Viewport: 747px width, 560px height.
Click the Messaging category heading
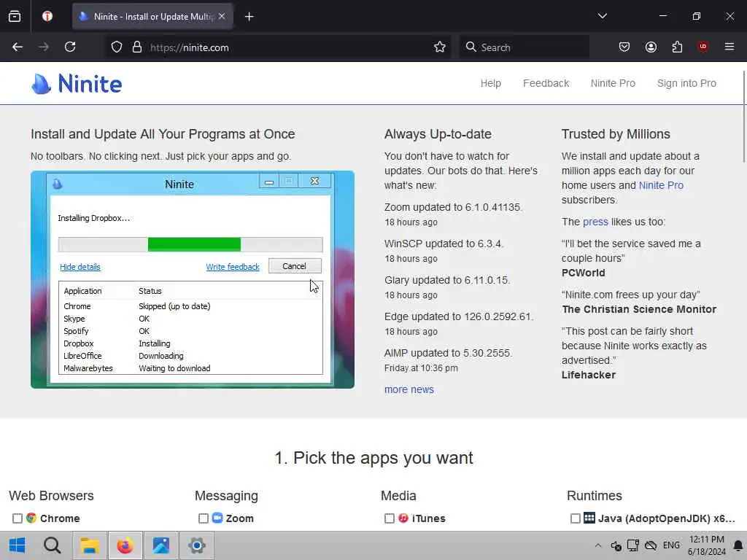(226, 496)
